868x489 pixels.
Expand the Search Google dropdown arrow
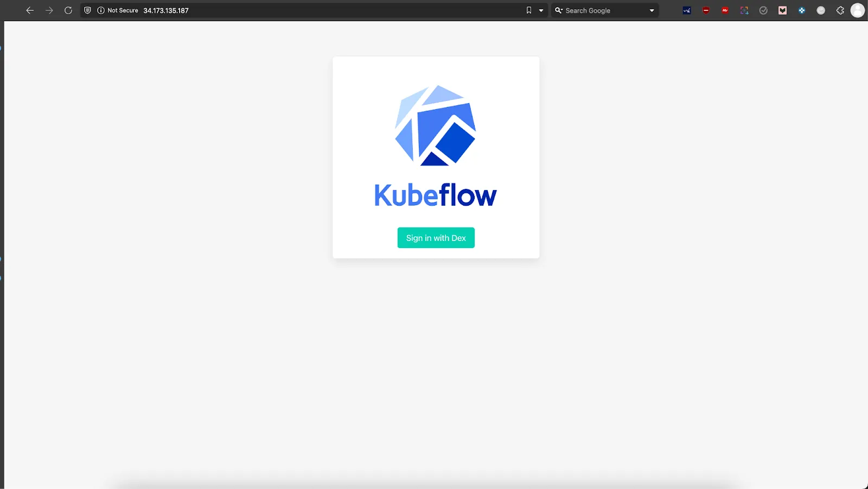coord(652,10)
